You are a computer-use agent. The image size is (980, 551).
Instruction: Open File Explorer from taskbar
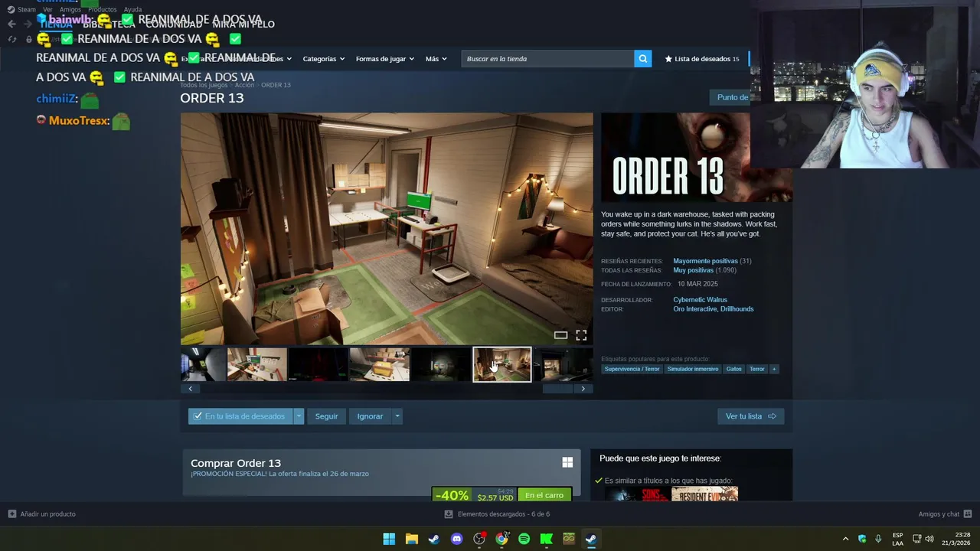pyautogui.click(x=411, y=539)
